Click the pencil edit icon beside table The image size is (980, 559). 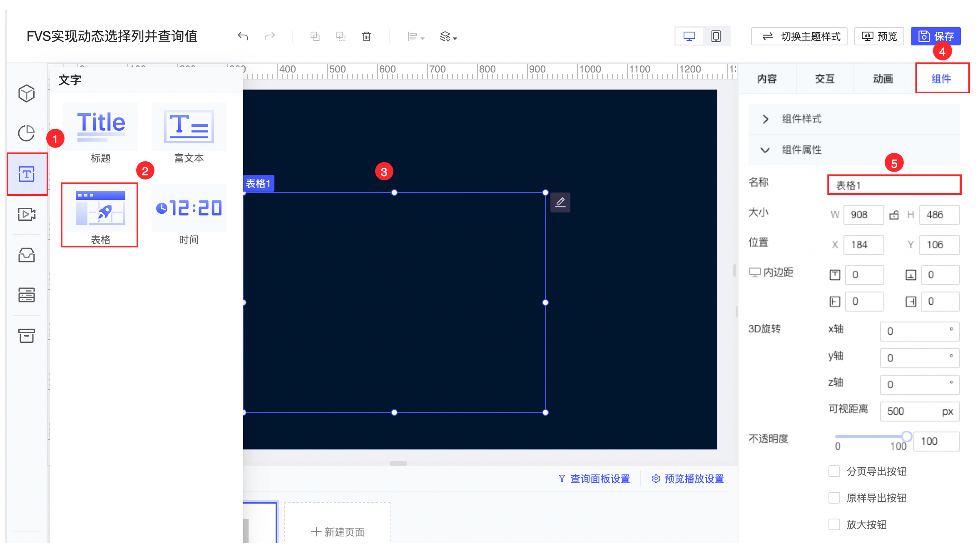pos(560,202)
